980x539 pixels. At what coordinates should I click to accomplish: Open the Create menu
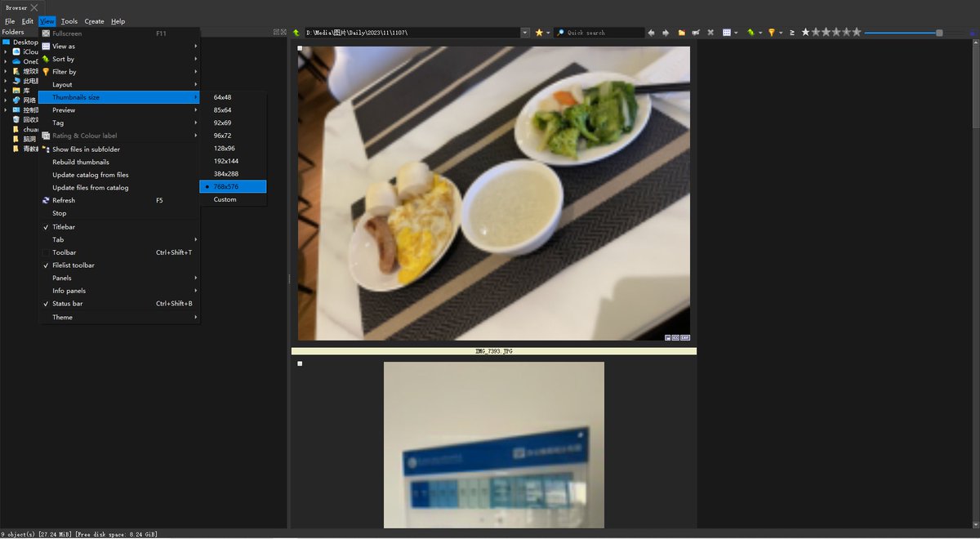pyautogui.click(x=94, y=21)
